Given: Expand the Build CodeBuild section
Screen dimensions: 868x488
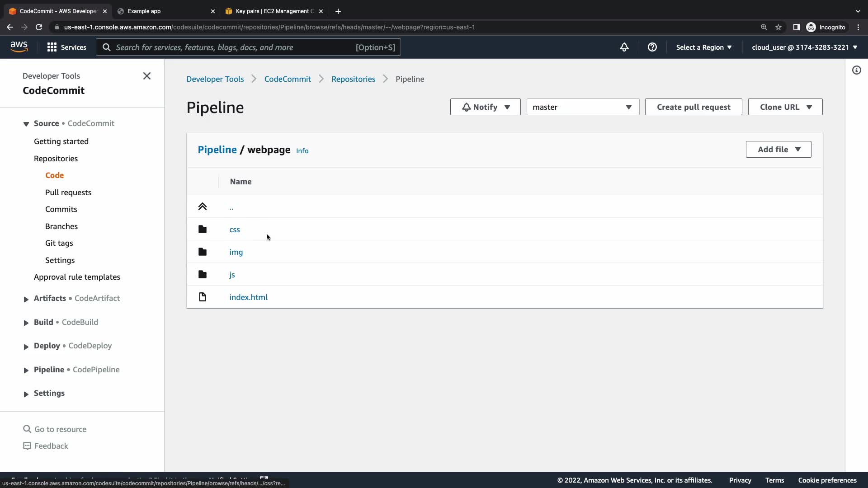Looking at the screenshot, I should 26,323.
